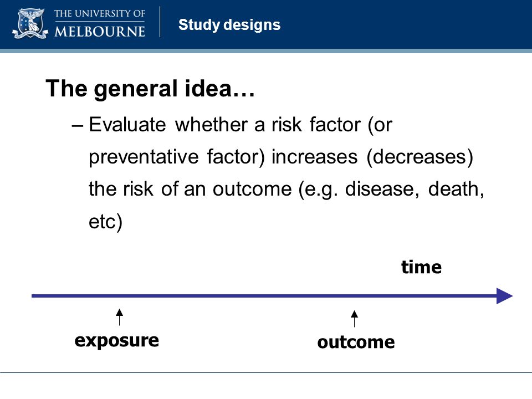Viewport: 532px width, 399px height.
Task: Click the 'exposure' label under the timeline
Action: tap(117, 341)
